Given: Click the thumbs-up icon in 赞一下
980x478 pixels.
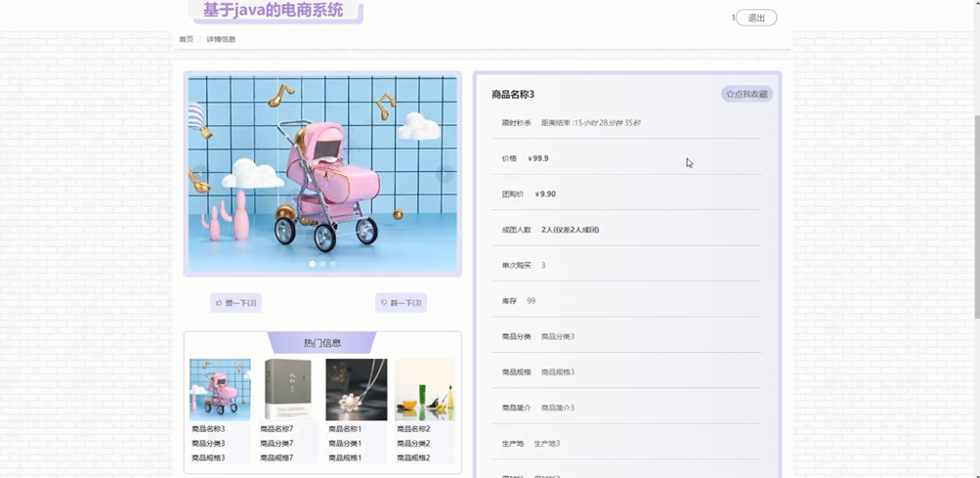Looking at the screenshot, I should tap(219, 303).
